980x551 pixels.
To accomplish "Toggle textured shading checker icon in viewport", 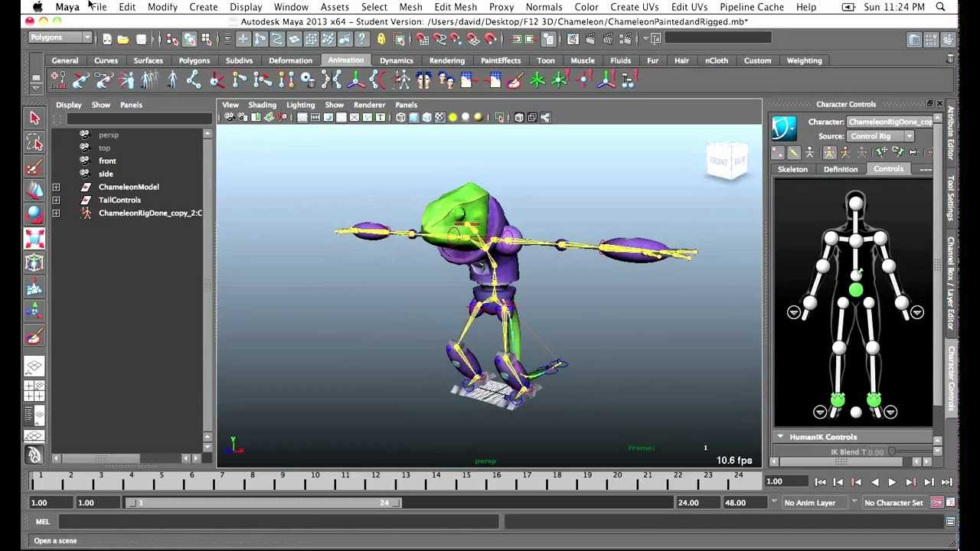I will pos(439,117).
